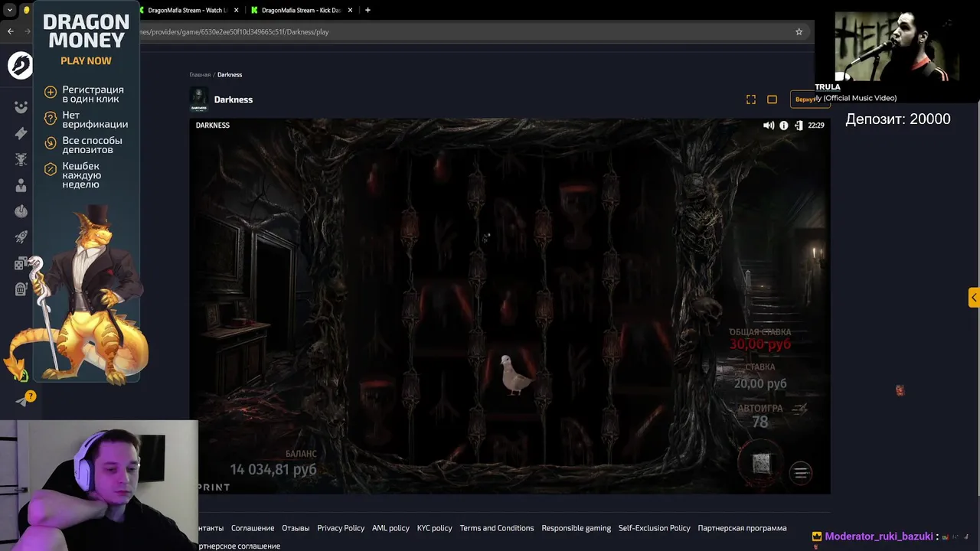The height and width of the screenshot is (551, 980).
Task: Click the 'ОБЩАЯ СТАВКА 30,00 руб' total bet
Action: point(760,344)
